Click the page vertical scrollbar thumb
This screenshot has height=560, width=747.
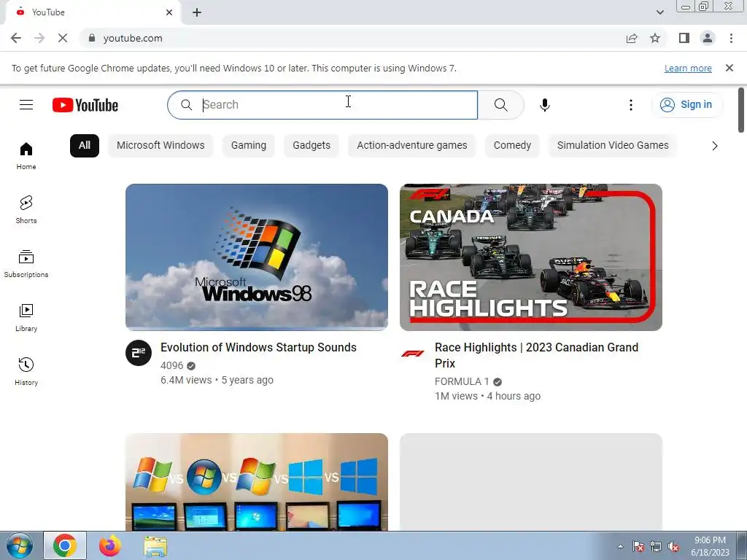pyautogui.click(x=741, y=110)
